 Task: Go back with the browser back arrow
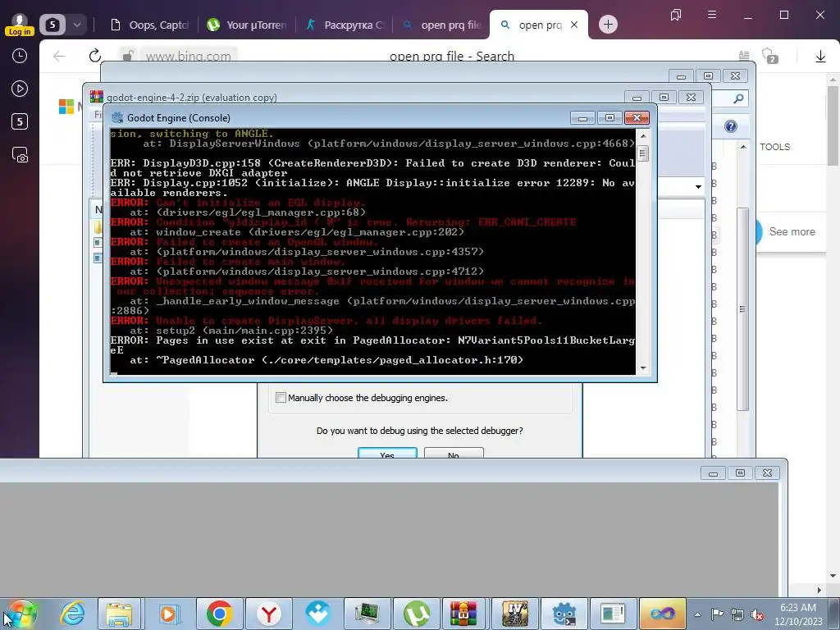pyautogui.click(x=59, y=56)
